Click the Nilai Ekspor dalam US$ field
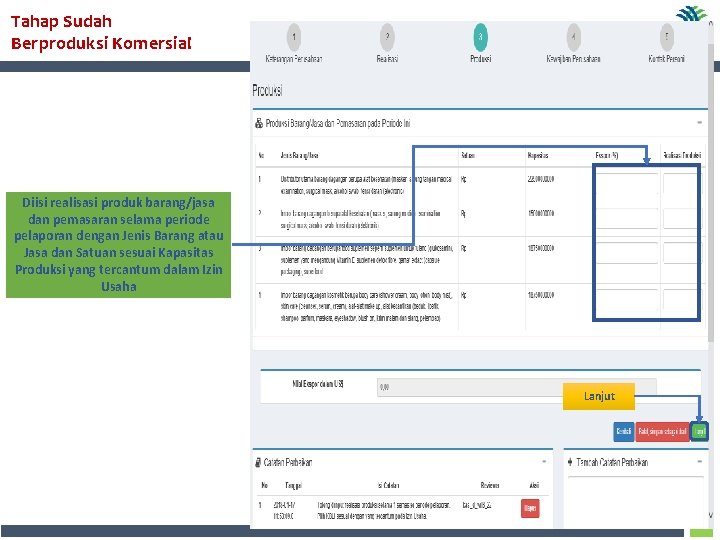The image size is (720, 540). click(x=517, y=388)
